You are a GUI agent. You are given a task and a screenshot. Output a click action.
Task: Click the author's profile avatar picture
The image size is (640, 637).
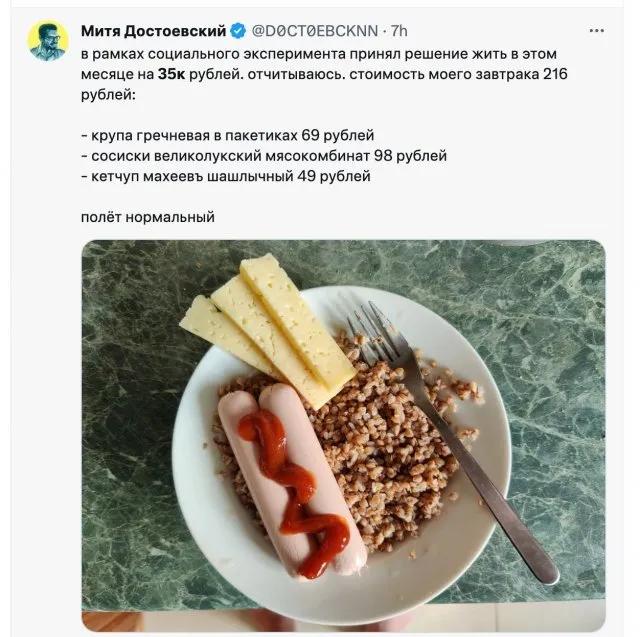pyautogui.click(x=48, y=41)
